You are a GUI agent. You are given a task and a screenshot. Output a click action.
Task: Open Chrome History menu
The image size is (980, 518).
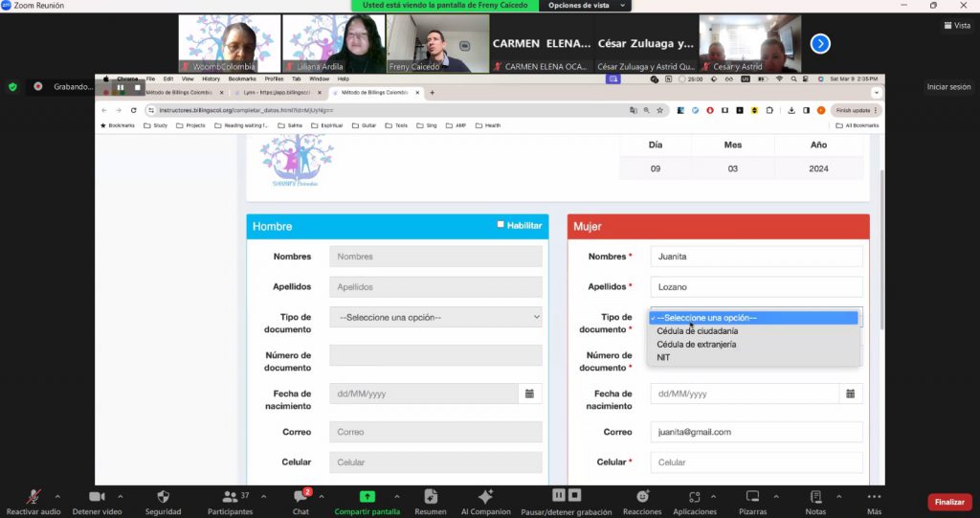211,79
